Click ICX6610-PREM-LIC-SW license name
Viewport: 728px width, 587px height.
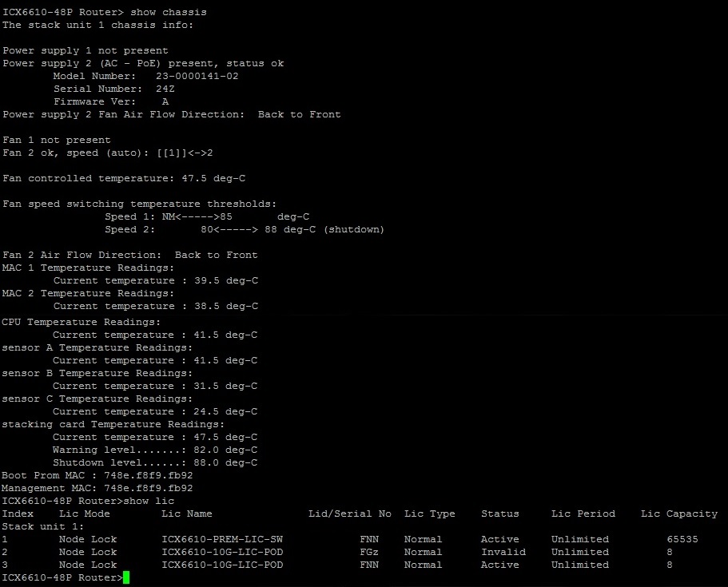222,539
